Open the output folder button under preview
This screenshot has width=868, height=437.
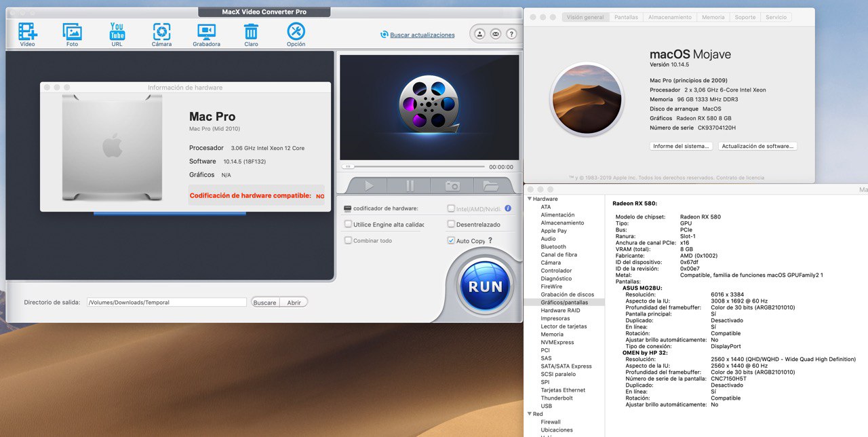click(x=490, y=185)
